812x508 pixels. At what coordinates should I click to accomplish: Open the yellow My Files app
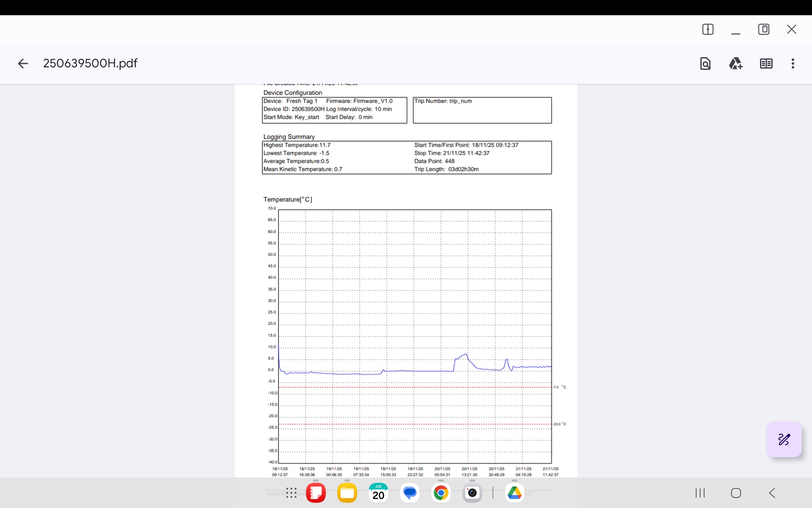click(347, 493)
